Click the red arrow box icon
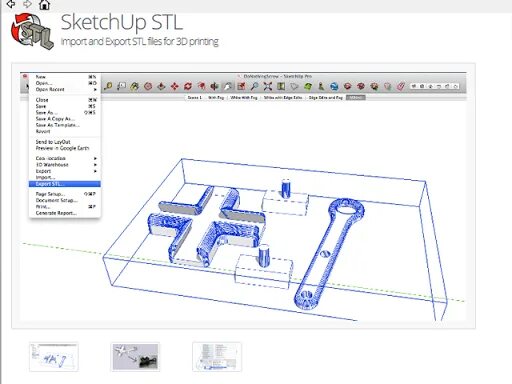512x384 pixels. click(241, 86)
